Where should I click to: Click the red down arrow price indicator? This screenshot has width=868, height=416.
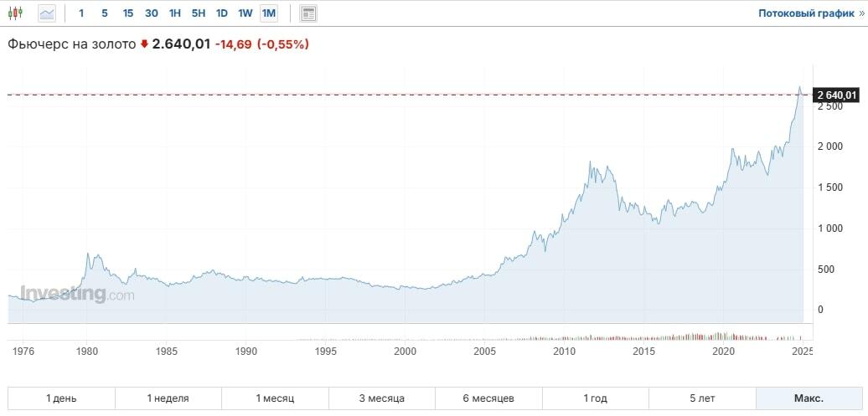coord(144,44)
